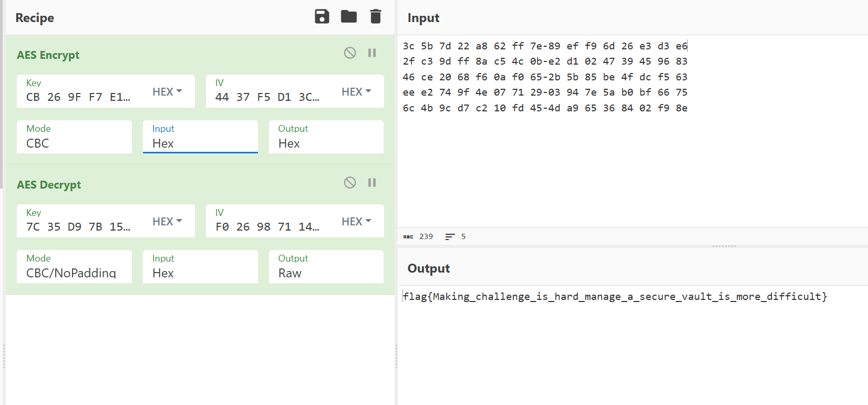Click the AES Encrypt Key input field

pyautogui.click(x=79, y=97)
